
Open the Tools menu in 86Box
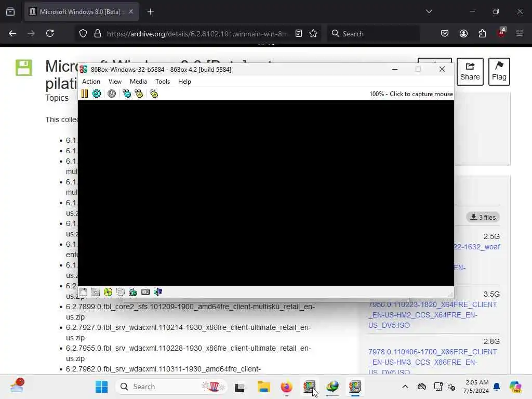tap(163, 82)
